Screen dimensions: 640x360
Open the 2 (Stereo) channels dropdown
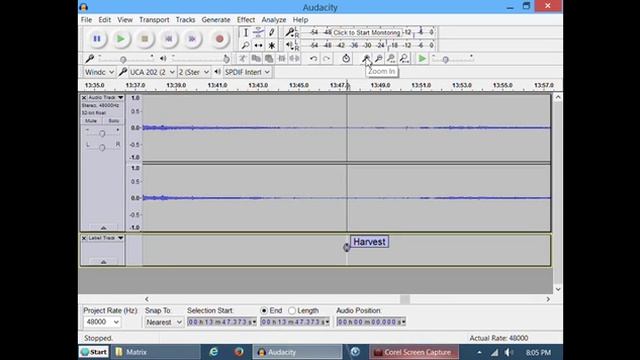[194, 72]
